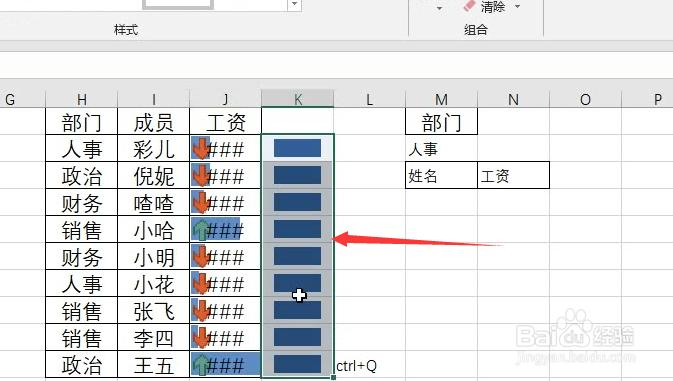This screenshot has height=381, width=673.
Task: Select the cell containing 王五
Action: (154, 364)
